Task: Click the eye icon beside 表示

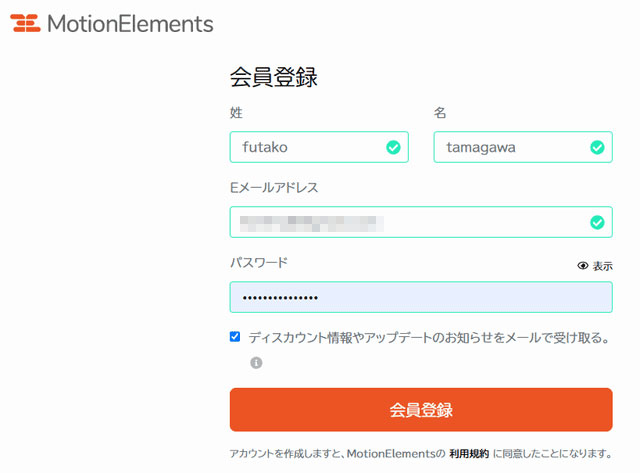Action: (x=583, y=266)
